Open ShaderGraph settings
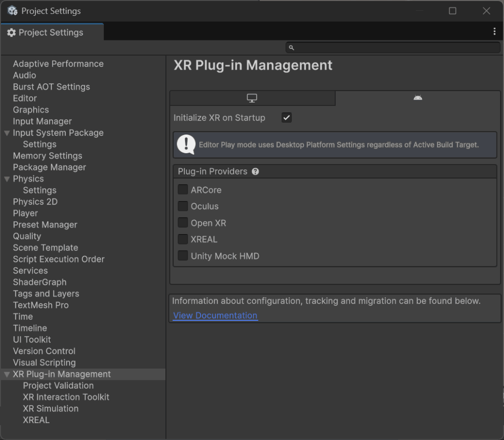 (x=40, y=282)
